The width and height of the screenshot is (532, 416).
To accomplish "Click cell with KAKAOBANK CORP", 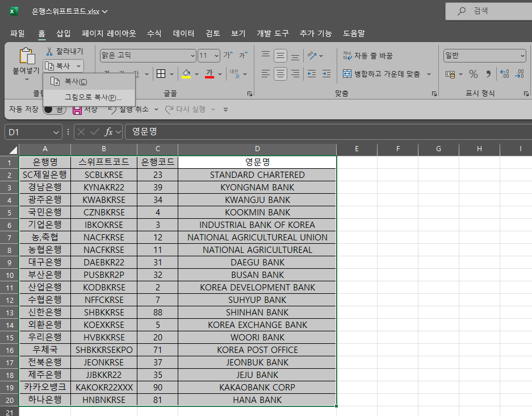I will 257,388.
